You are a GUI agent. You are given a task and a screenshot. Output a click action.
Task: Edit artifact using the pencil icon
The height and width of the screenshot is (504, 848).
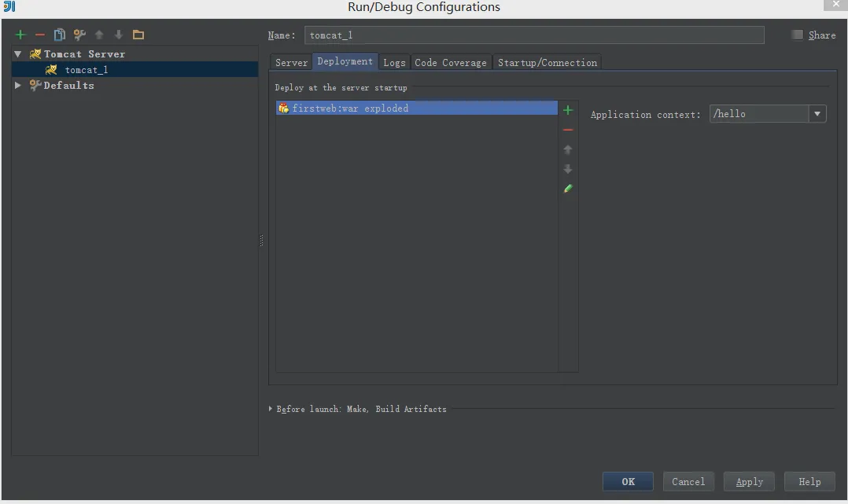(x=568, y=189)
